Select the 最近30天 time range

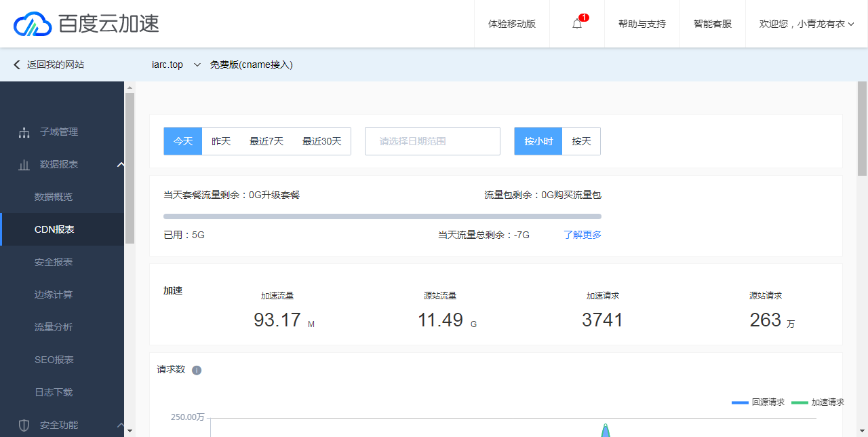pos(322,141)
